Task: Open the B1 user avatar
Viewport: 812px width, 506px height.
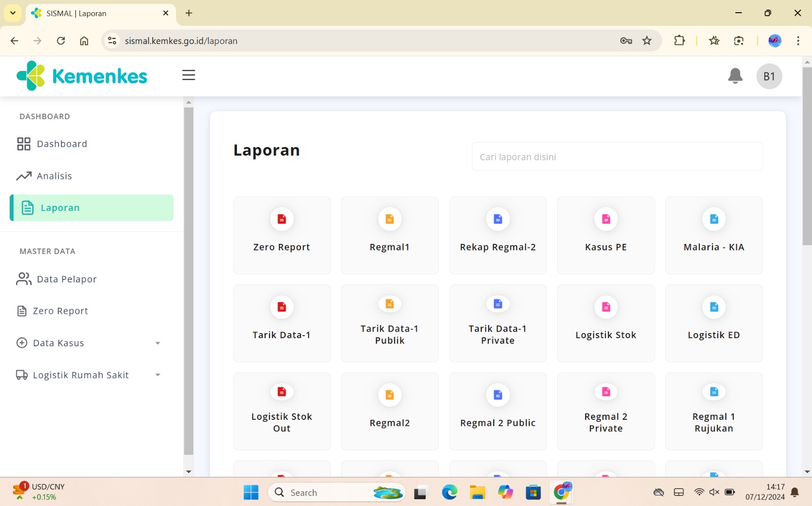Action: pyautogui.click(x=769, y=77)
